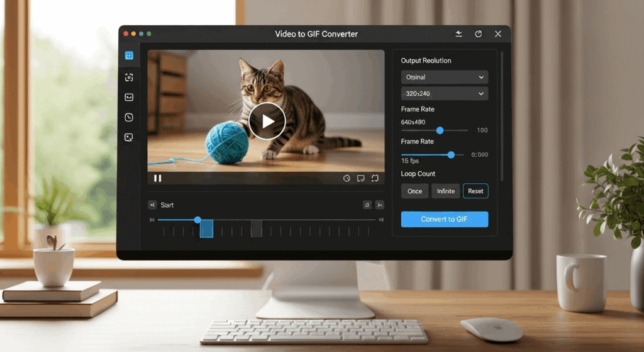The width and height of the screenshot is (644, 352).
Task: Jump to start with the skip-back icon on the timeline
Action: pos(152,220)
